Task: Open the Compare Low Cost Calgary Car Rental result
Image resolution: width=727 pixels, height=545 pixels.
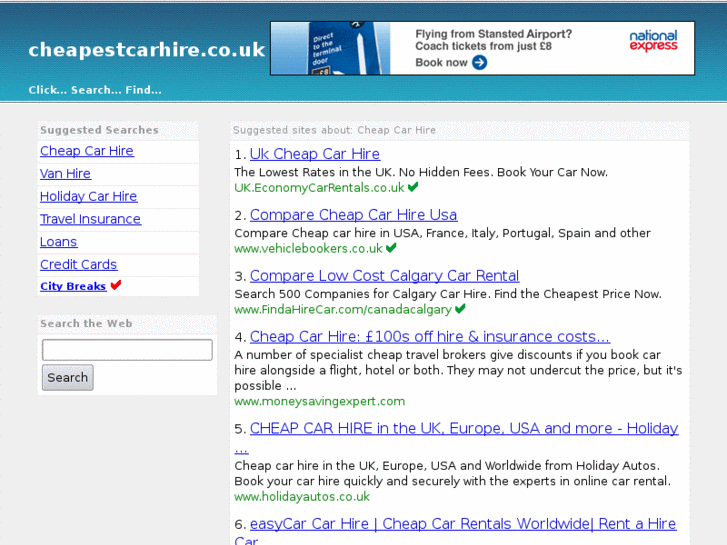Action: point(384,276)
